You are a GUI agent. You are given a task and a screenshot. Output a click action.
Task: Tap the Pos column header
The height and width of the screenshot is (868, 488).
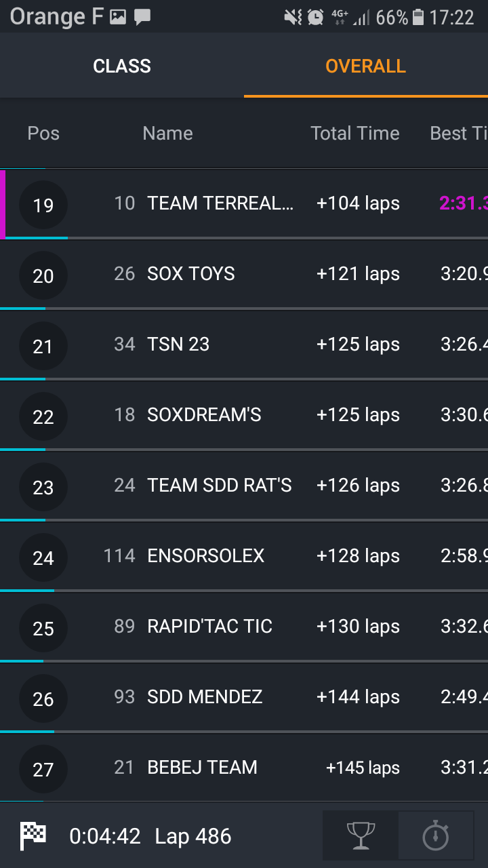coord(43,134)
